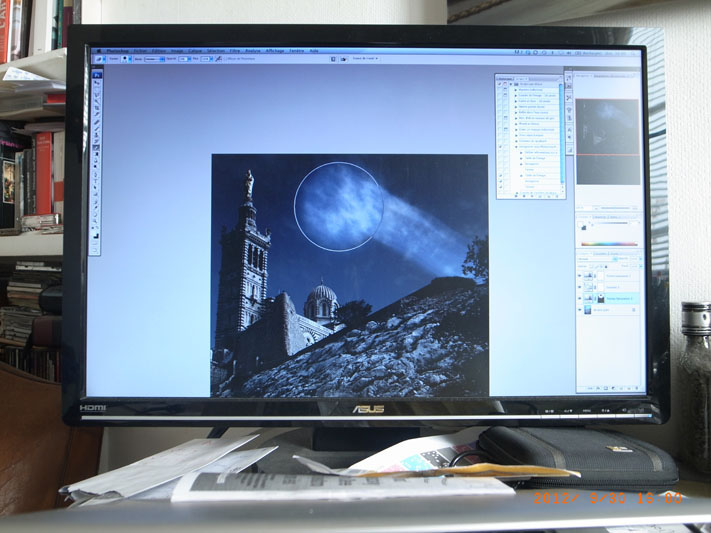This screenshot has width=711, height=533.
Task: Select the Lasso tool
Action: tap(97, 95)
